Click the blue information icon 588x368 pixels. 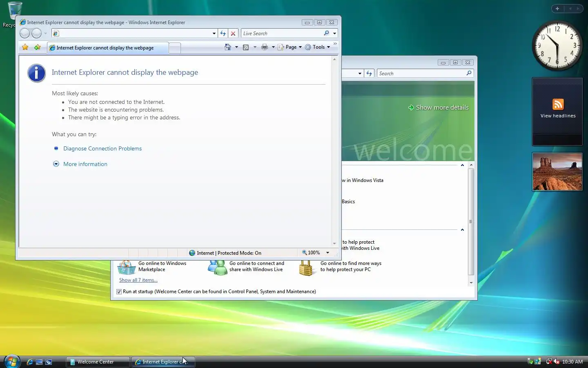pos(36,73)
